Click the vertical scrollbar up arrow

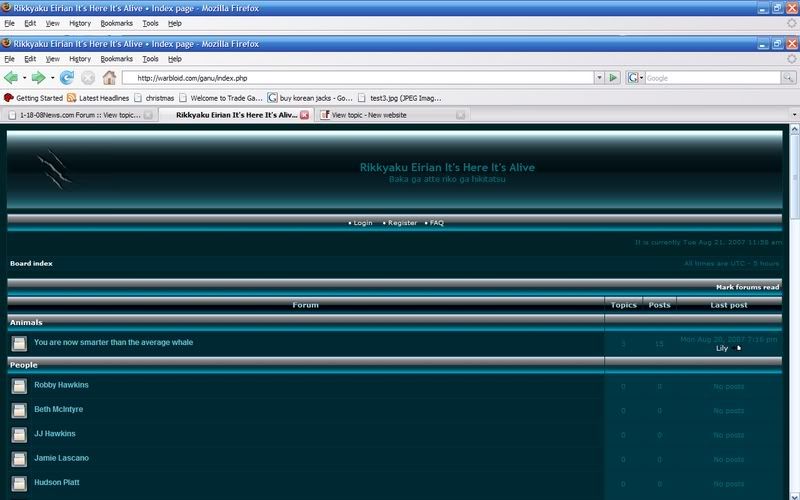point(794,130)
